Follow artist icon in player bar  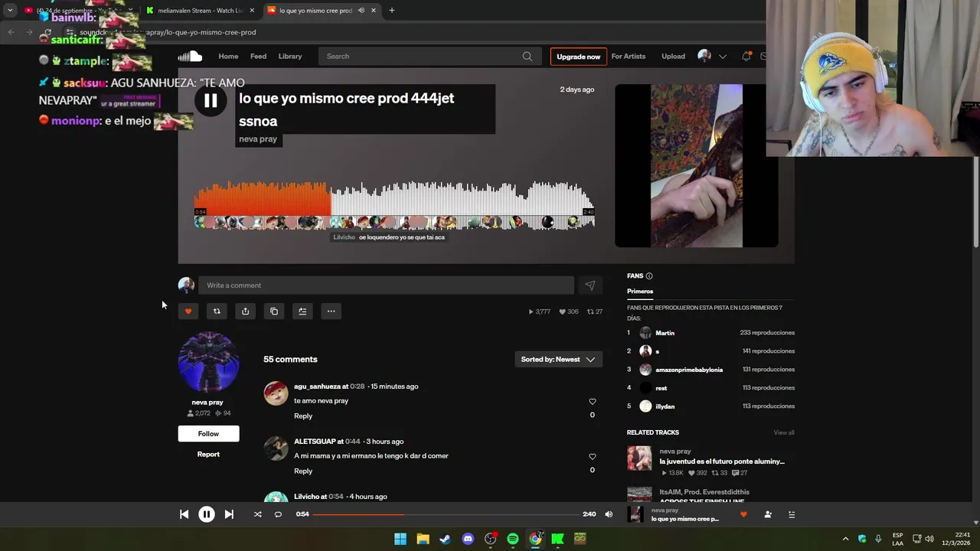(768, 514)
